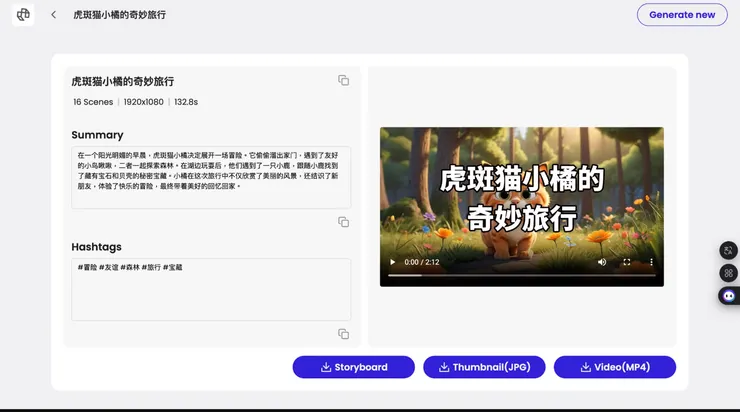Click inside the Hashtags text box
The image size is (740, 412).
click(211, 289)
